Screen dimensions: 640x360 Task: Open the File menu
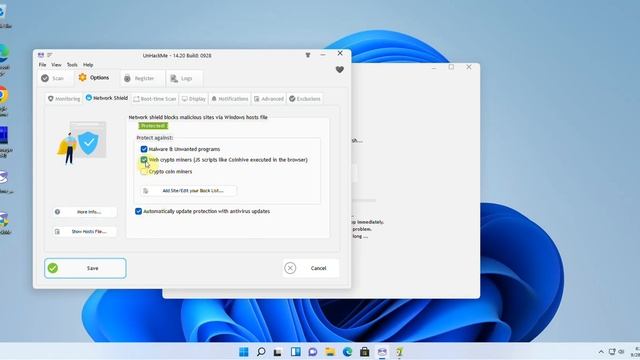coord(42,65)
